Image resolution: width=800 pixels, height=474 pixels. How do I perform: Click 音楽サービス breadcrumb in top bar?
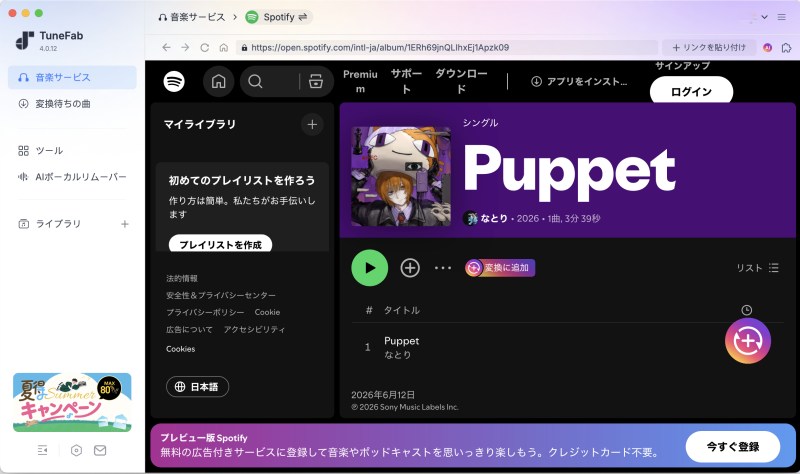click(191, 17)
